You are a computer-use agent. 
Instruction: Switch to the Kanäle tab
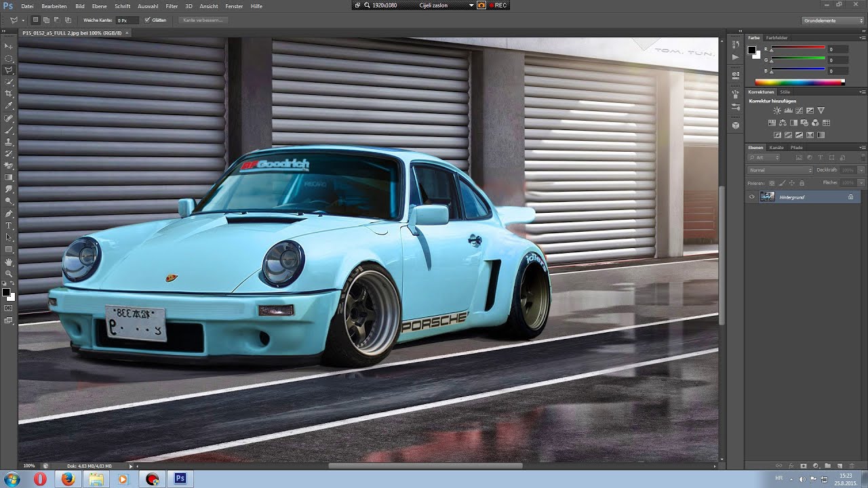tap(776, 147)
